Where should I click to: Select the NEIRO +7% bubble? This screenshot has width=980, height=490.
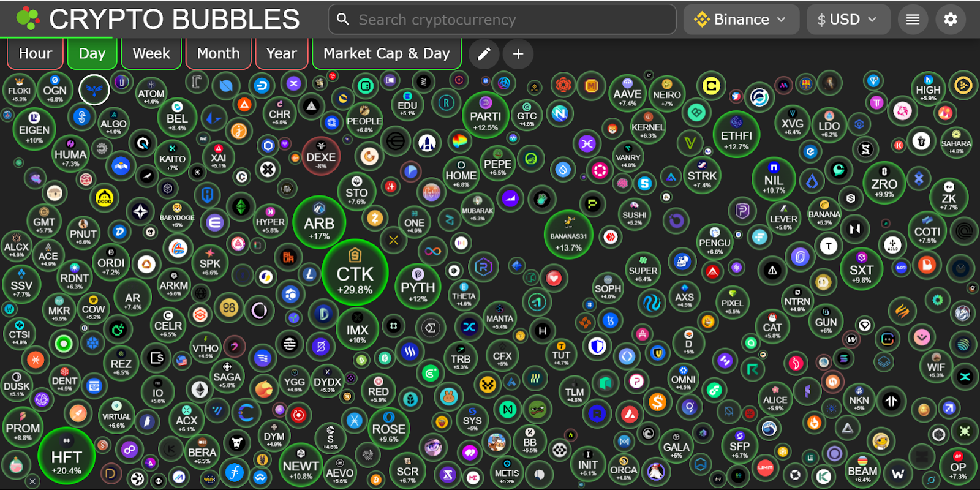[x=667, y=94]
